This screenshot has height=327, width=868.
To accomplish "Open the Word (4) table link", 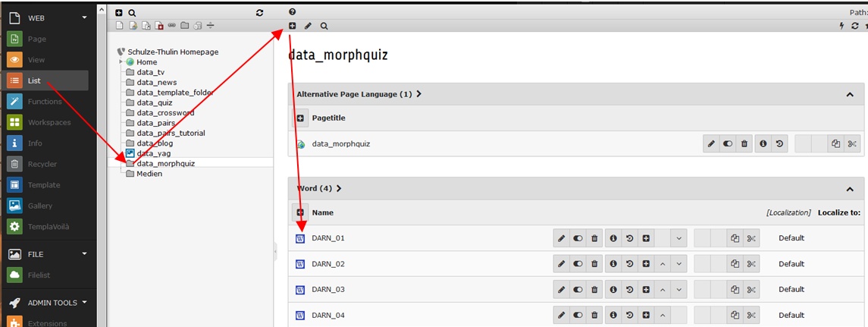I will 314,188.
